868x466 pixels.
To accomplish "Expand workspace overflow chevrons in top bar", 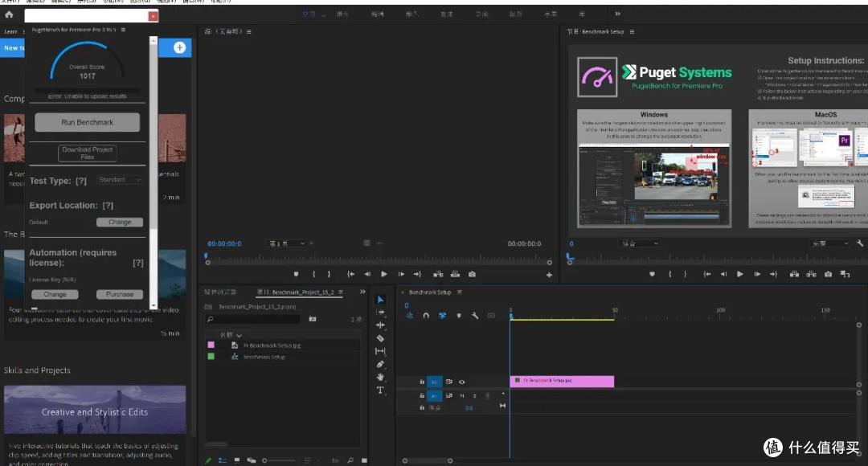I will [618, 14].
